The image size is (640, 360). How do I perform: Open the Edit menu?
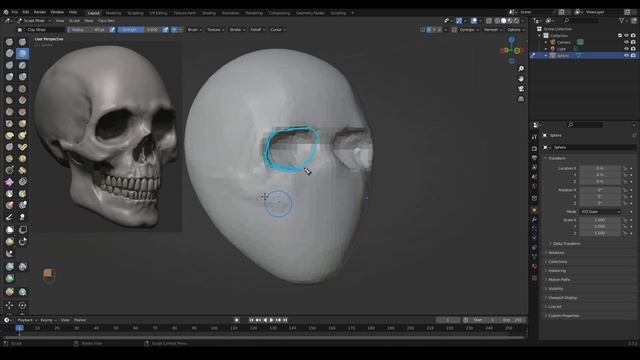26,12
